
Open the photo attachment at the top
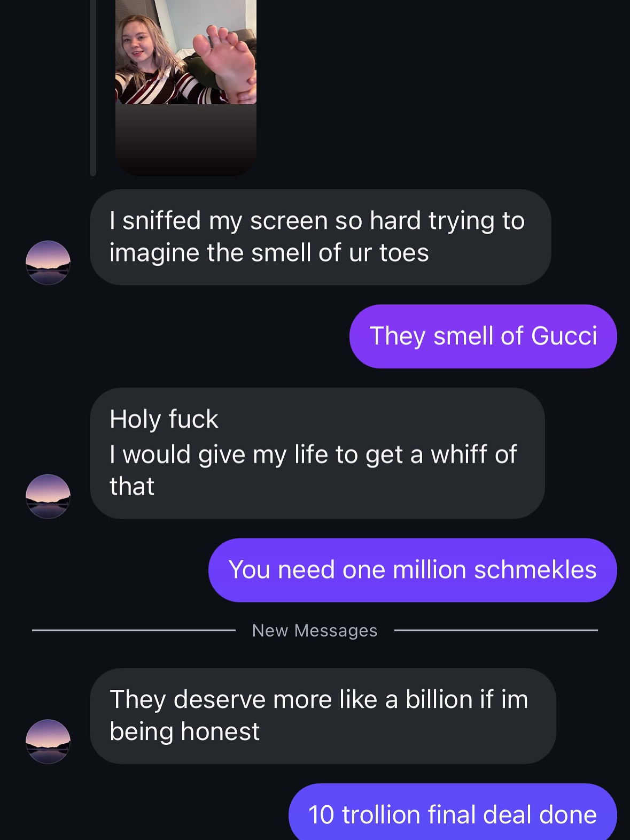[186, 52]
